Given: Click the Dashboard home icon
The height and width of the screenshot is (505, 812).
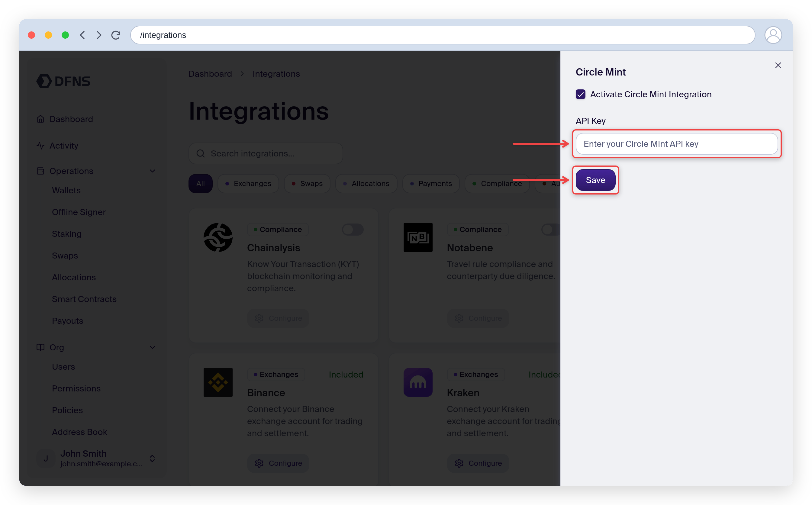Looking at the screenshot, I should [x=40, y=119].
